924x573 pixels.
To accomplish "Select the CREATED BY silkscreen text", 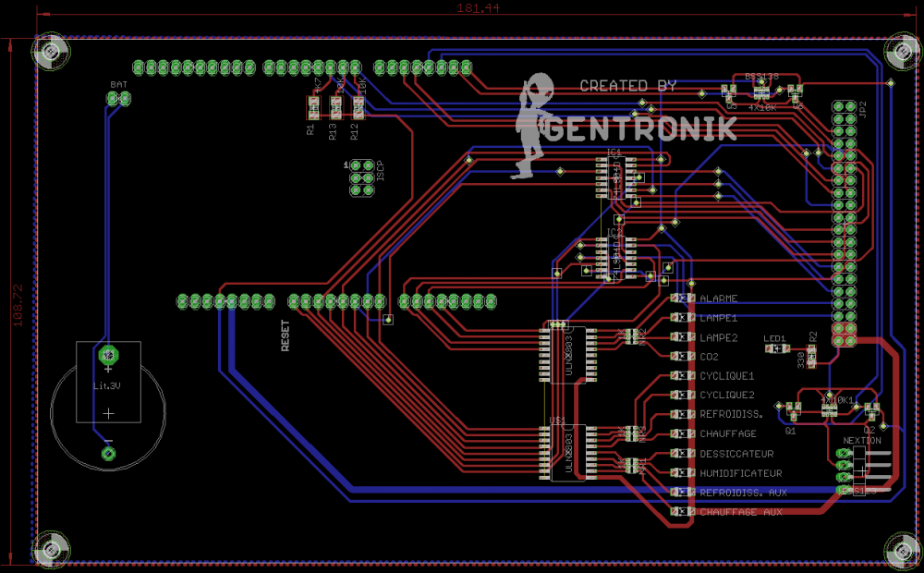I will click(627, 86).
